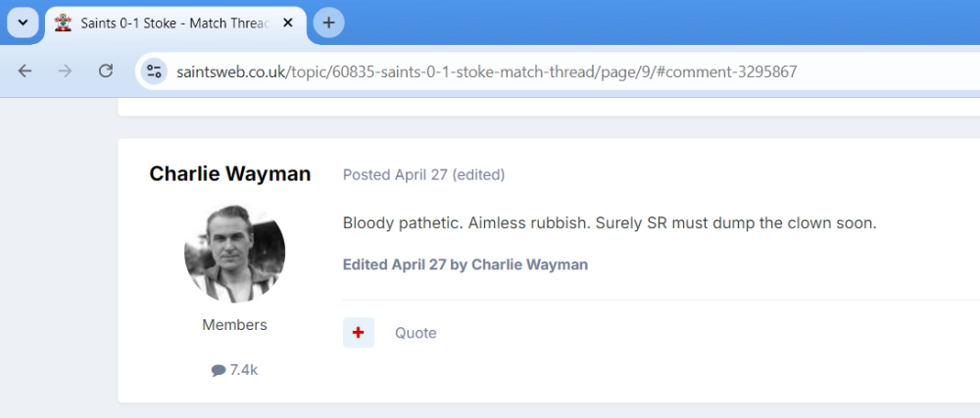980x418 pixels.
Task: Click Charlie Wayman's avatar photo
Action: coord(234,254)
